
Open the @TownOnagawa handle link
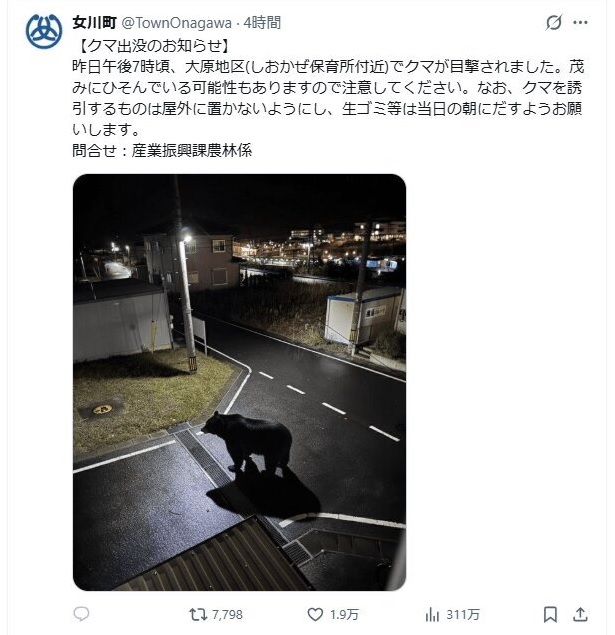(177, 23)
